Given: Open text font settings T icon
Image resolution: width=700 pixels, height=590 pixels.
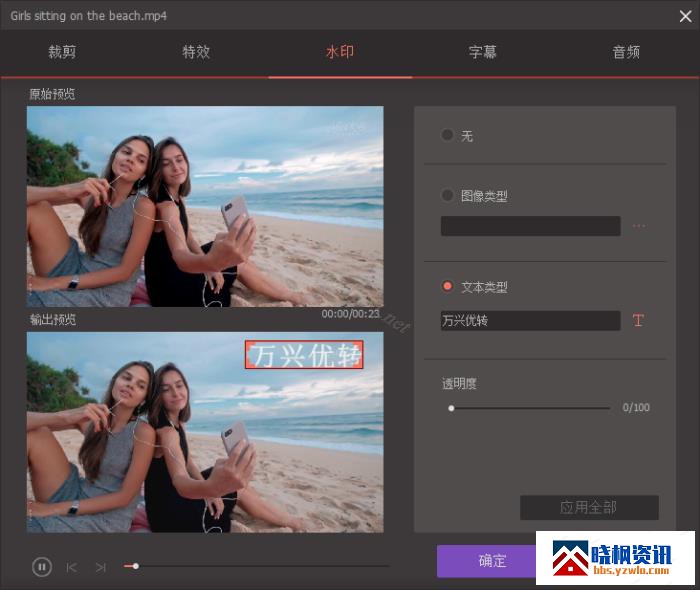Looking at the screenshot, I should coord(638,320).
